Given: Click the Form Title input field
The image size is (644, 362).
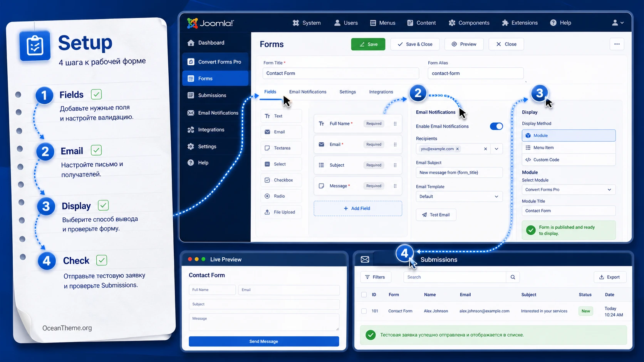Looking at the screenshot, I should pos(340,73).
